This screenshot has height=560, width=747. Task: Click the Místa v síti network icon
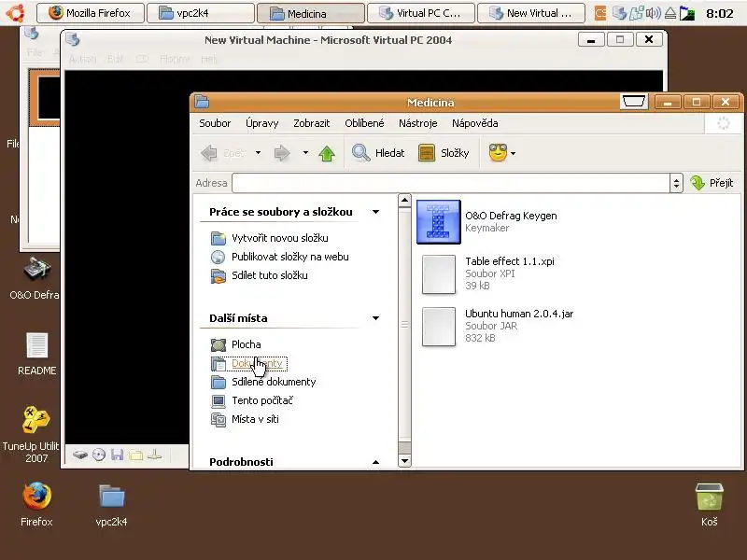click(x=218, y=419)
